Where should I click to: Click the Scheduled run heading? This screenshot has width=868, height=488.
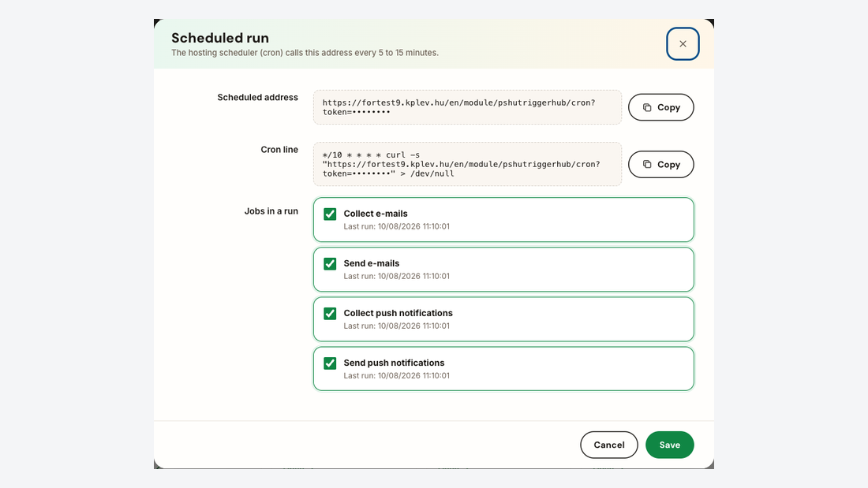tap(220, 38)
